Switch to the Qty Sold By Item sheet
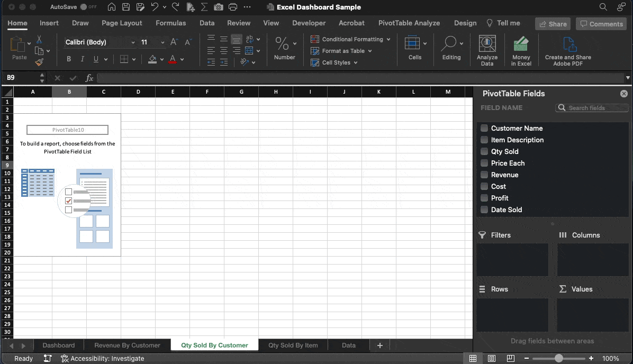The image size is (633, 364). [293, 345]
